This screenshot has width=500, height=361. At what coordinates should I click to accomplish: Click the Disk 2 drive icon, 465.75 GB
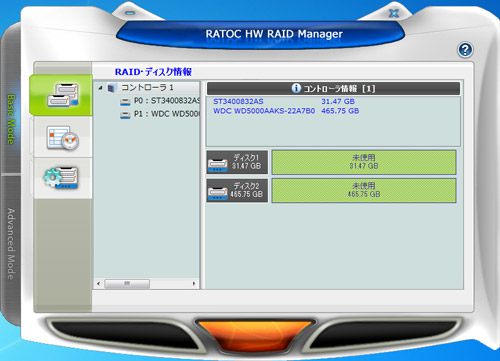218,192
